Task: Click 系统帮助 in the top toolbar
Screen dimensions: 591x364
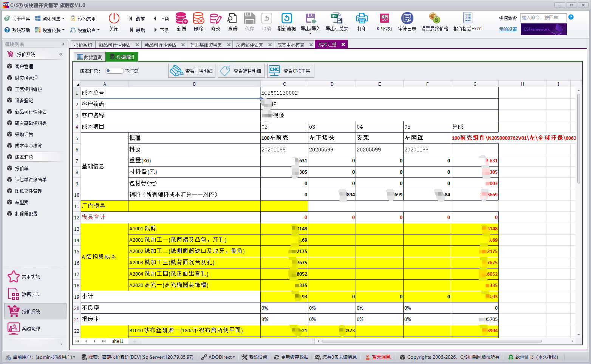Action: click(17, 30)
